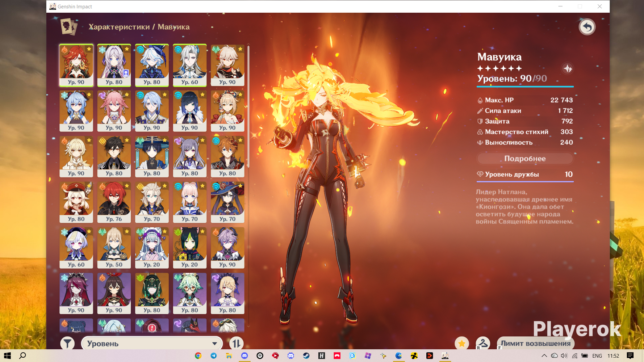Select the Diluc level 76 portrait
Viewport: 644px width, 362px height.
[114, 202]
